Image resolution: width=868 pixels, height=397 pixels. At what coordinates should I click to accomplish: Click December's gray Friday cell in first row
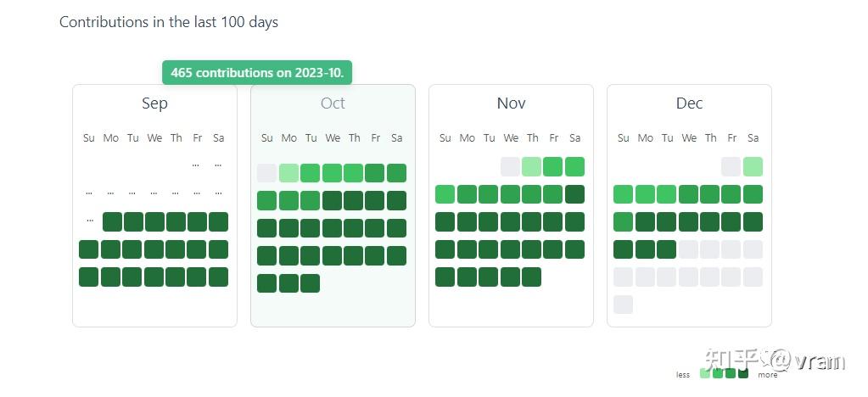click(731, 166)
